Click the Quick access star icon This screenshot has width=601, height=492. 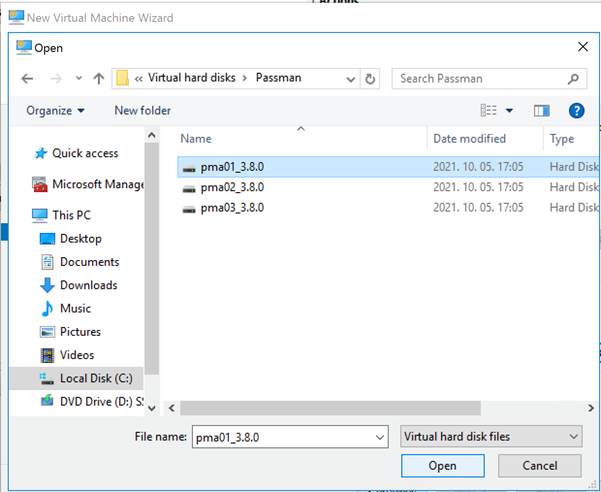point(41,154)
